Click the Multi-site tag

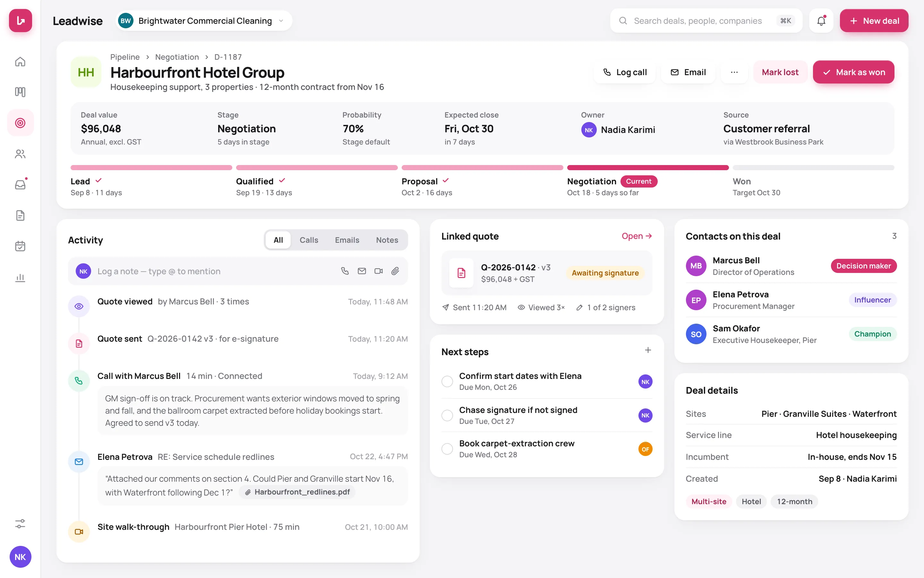709,502
